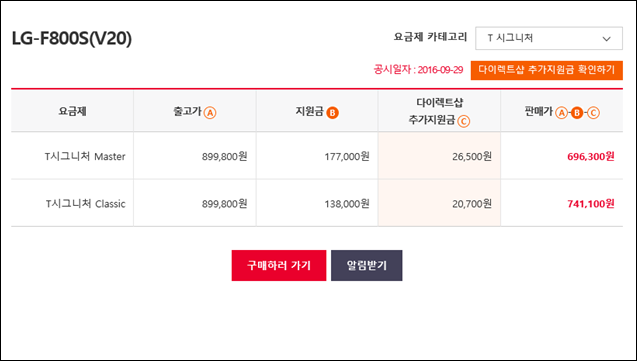Open the 요금제 카테고리 dropdown
Viewport: 637px width, 361px height.
[549, 38]
